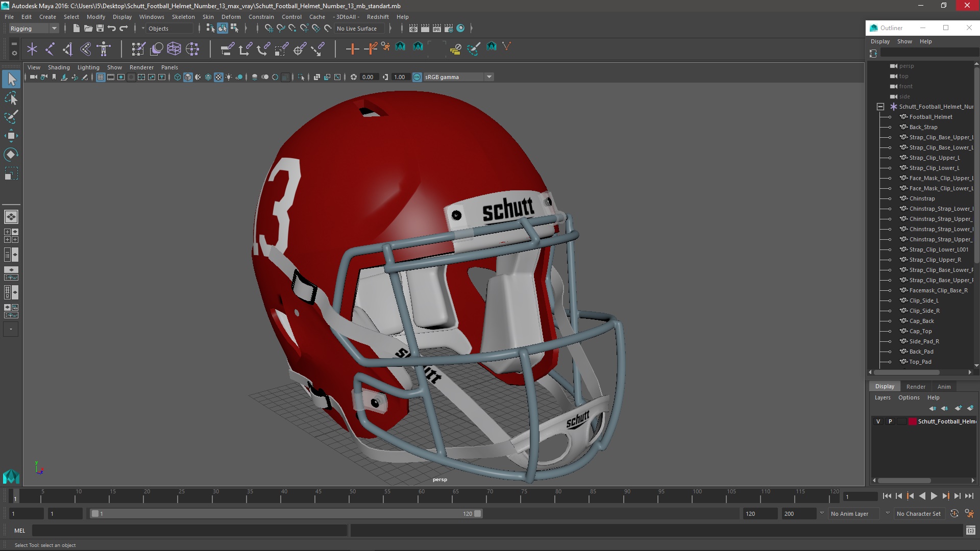The width and height of the screenshot is (980, 551).
Task: Toggle P playback for Schutt_Football_Helmet layer
Action: (890, 421)
